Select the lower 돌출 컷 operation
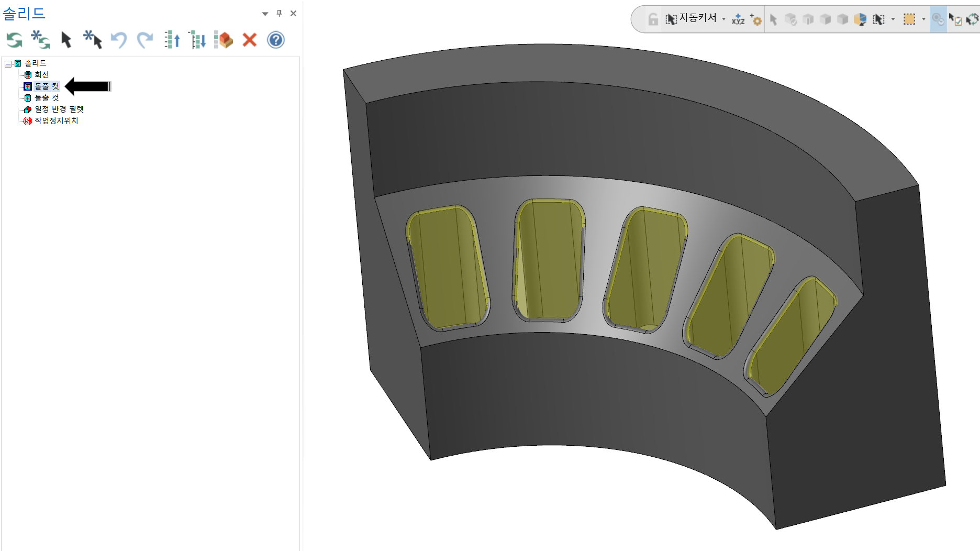 coord(47,98)
